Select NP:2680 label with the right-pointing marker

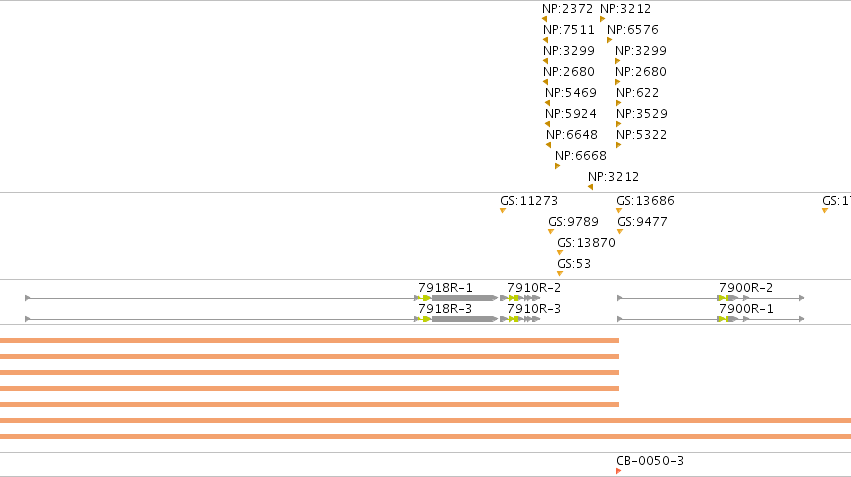coord(641,72)
